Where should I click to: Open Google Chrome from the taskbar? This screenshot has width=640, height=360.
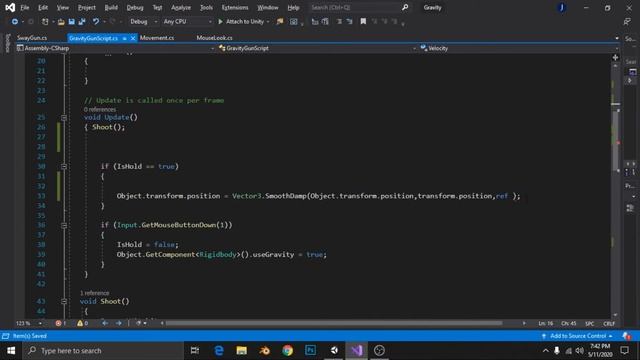tap(288, 351)
